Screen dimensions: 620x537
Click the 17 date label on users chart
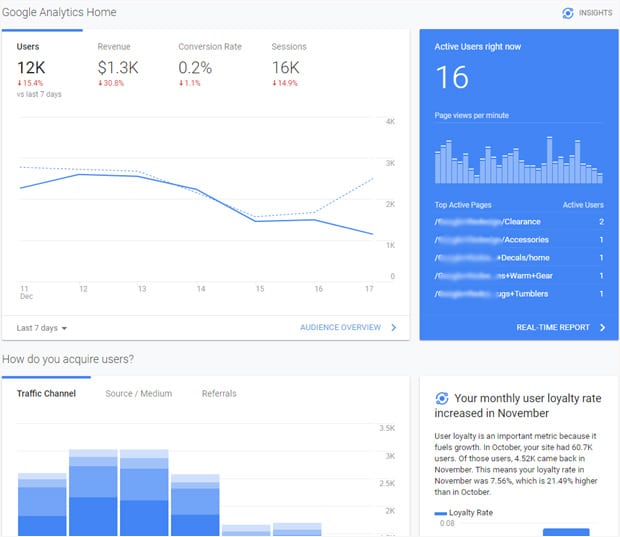[369, 289]
